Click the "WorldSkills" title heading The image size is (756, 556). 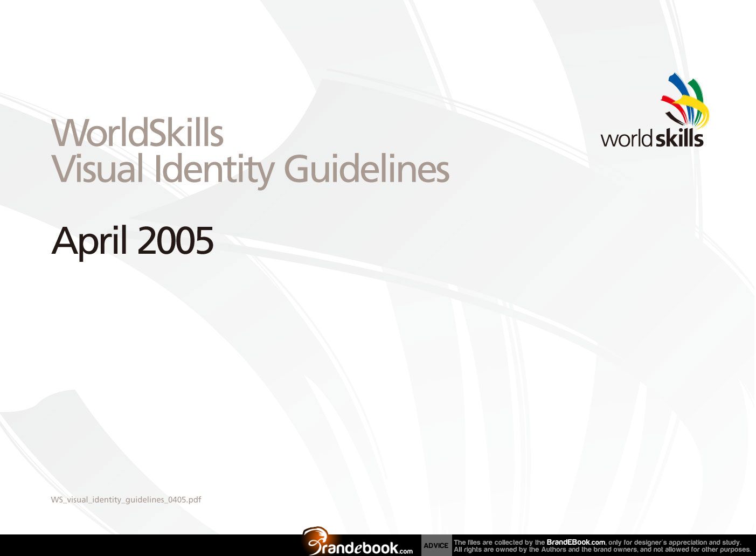pyautogui.click(x=137, y=133)
